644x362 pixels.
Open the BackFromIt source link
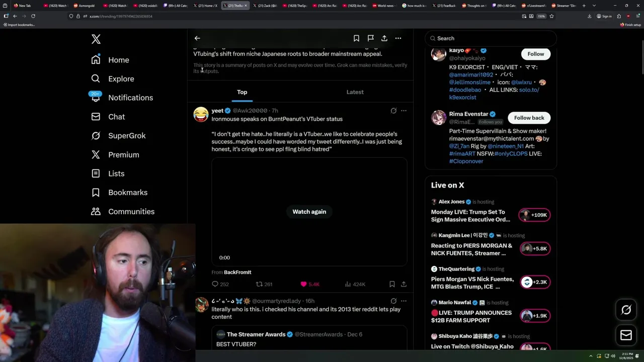237,272
